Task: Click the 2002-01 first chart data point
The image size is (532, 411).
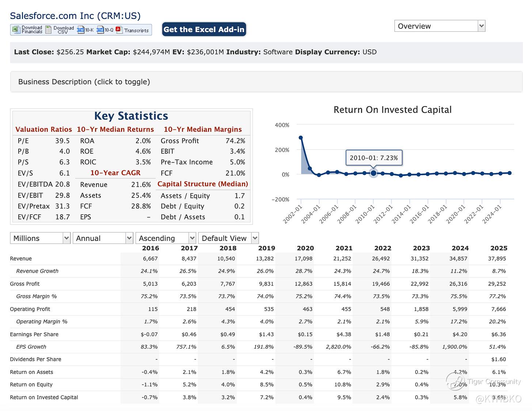Action: click(301, 138)
